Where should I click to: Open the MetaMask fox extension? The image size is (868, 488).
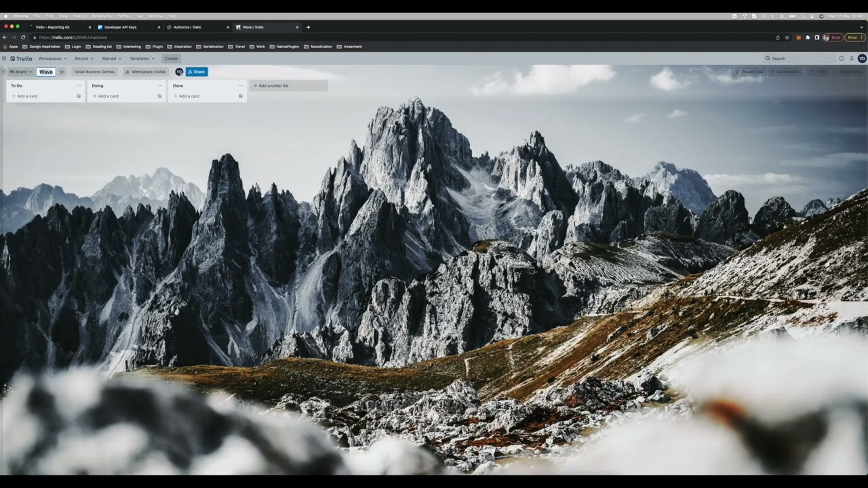[798, 37]
